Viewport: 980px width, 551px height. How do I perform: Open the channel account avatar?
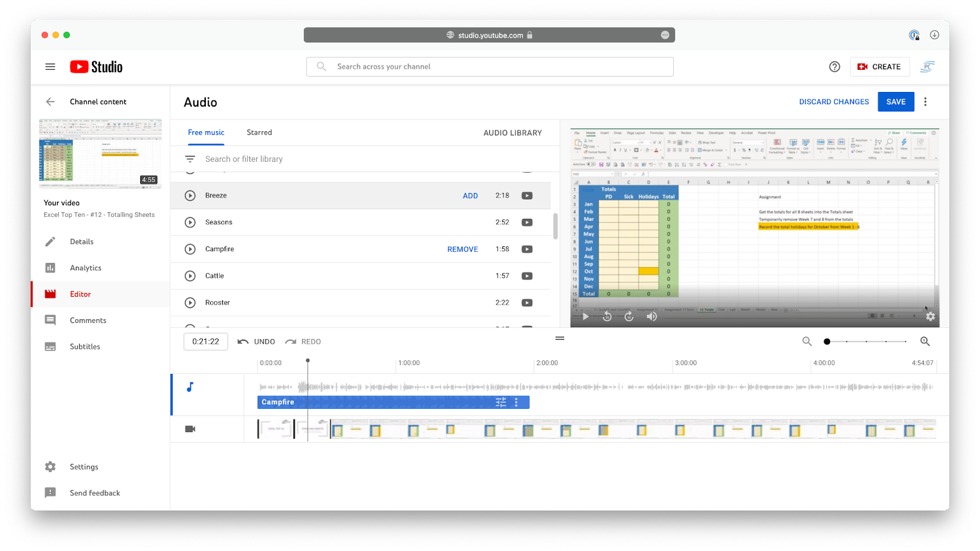[927, 67]
